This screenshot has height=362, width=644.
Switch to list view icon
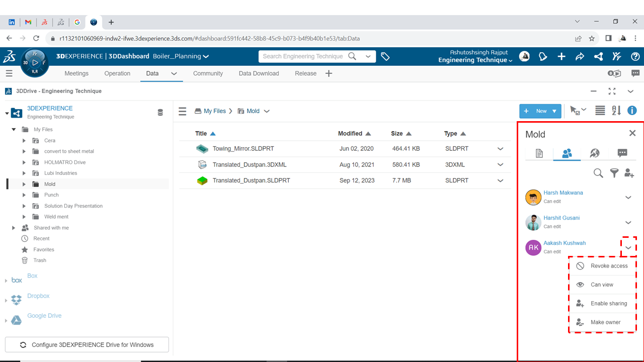pyautogui.click(x=600, y=111)
